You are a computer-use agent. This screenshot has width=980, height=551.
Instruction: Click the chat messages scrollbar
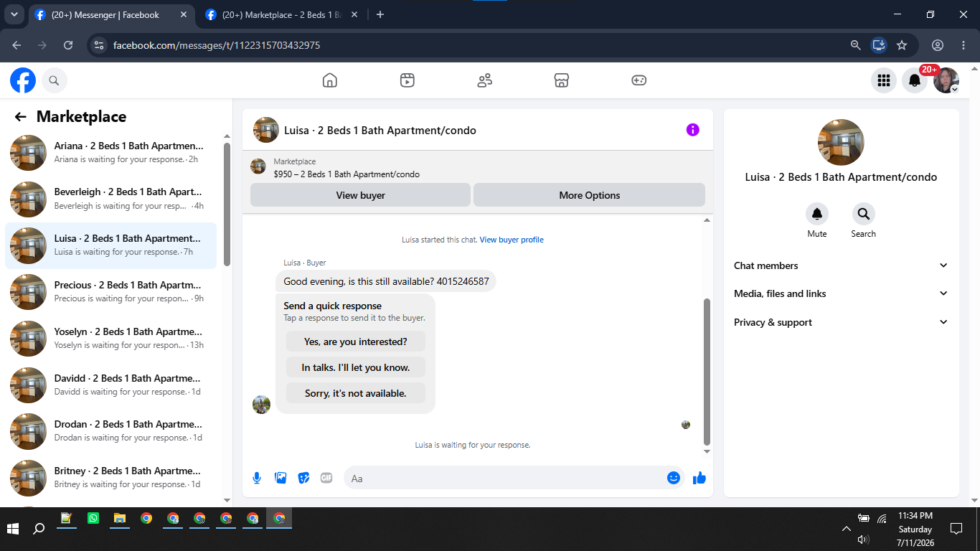tap(707, 372)
